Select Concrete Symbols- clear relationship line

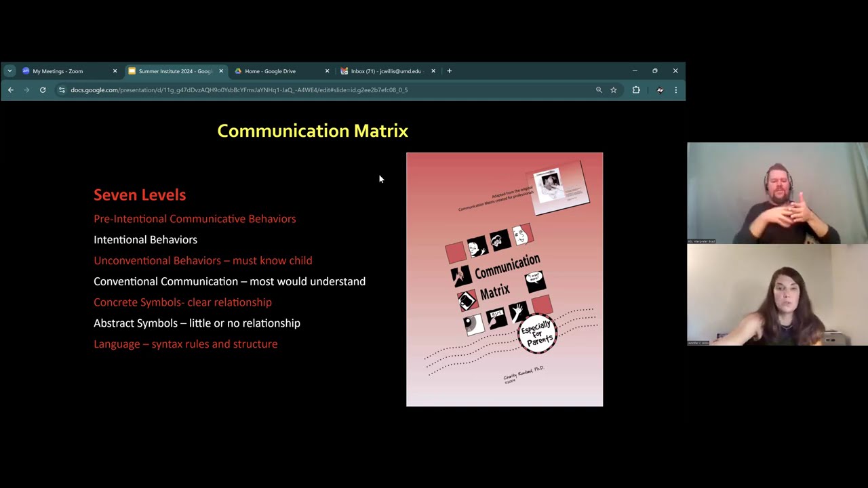click(x=182, y=302)
